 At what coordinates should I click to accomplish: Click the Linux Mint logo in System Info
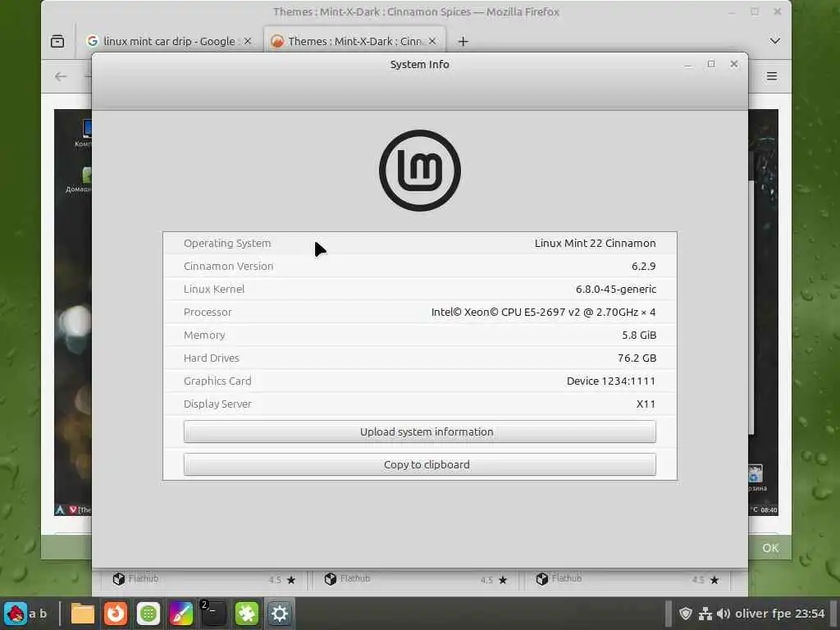pyautogui.click(x=419, y=171)
